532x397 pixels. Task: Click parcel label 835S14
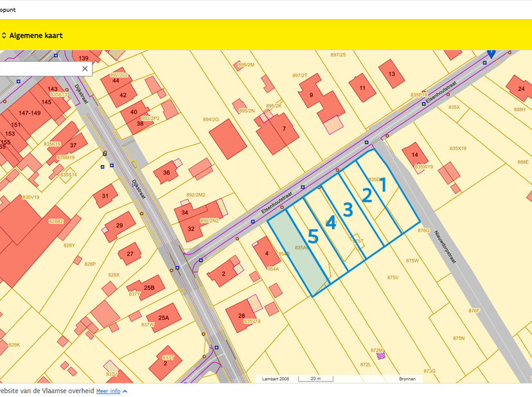pos(69,175)
